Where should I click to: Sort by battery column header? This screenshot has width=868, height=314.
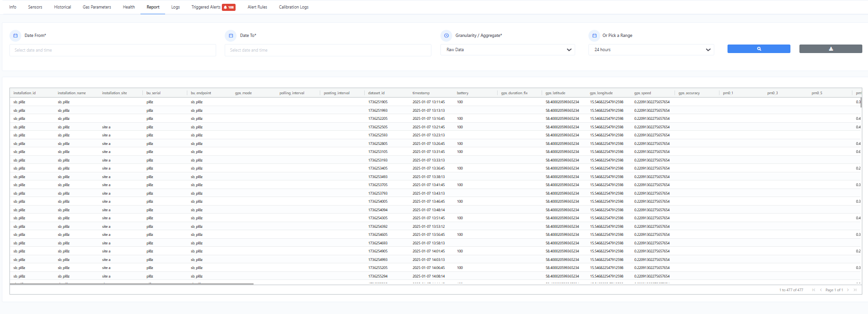(463, 93)
